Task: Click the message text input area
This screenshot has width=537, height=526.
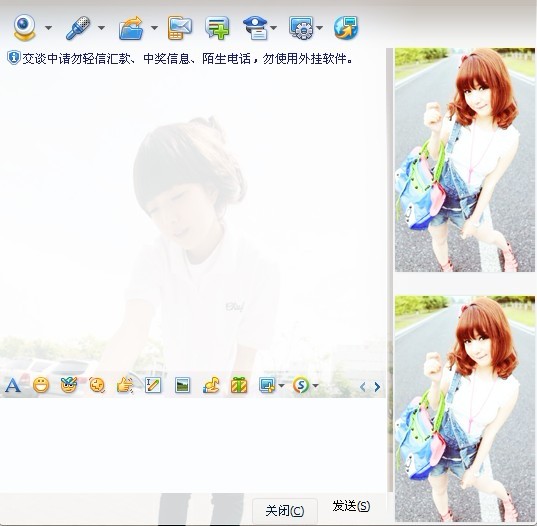Action: [x=193, y=444]
